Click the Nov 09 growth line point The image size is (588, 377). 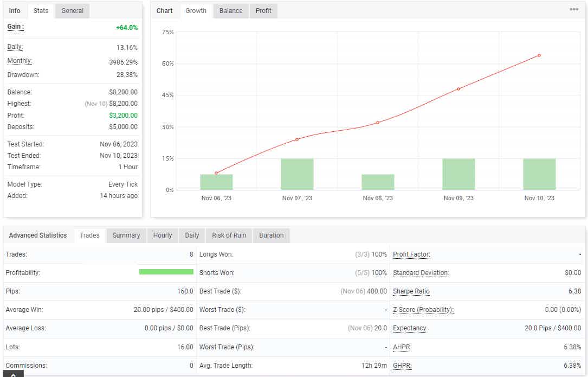coord(458,89)
